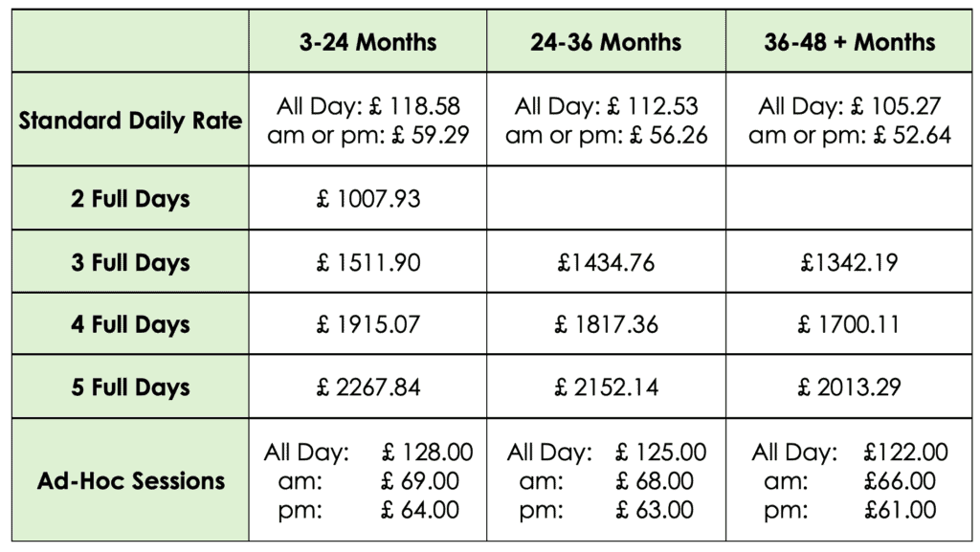The image size is (980, 552).
Task: Select the £ 1817.36 cell
Action: [x=606, y=324]
